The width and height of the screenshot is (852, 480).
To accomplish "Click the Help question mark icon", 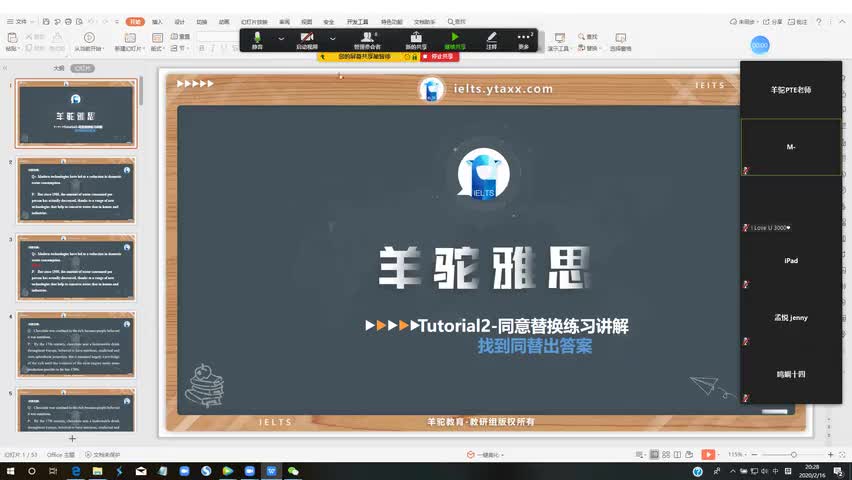I will pos(819,22).
